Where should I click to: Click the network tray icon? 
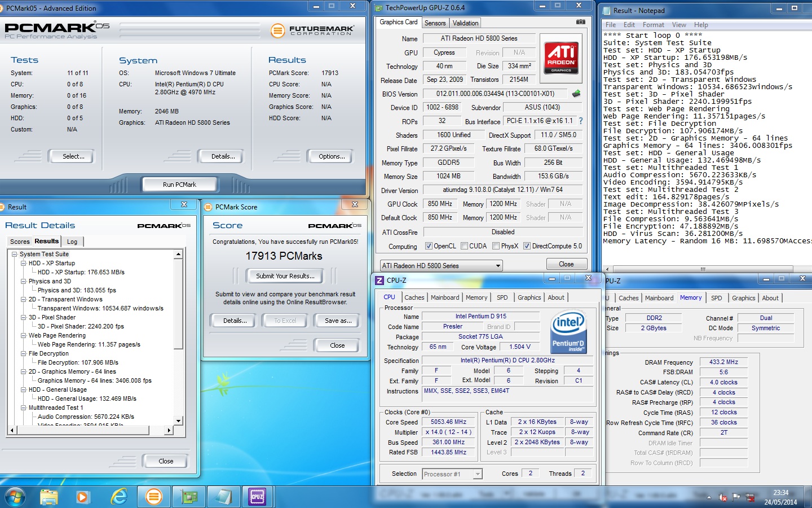pos(750,497)
